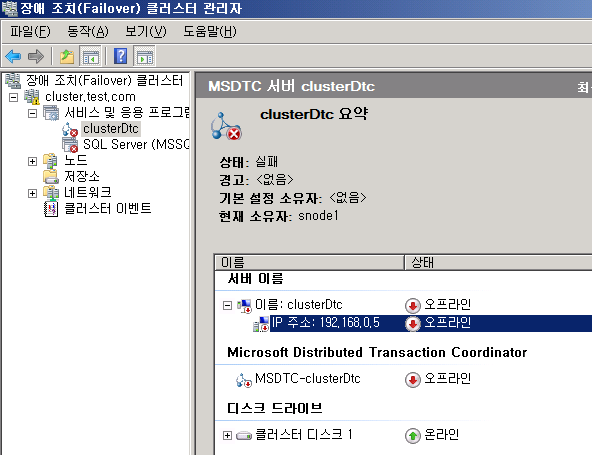Click the clusterDtc failed icon in tree
This screenshot has height=455, width=592.
pos(70,129)
